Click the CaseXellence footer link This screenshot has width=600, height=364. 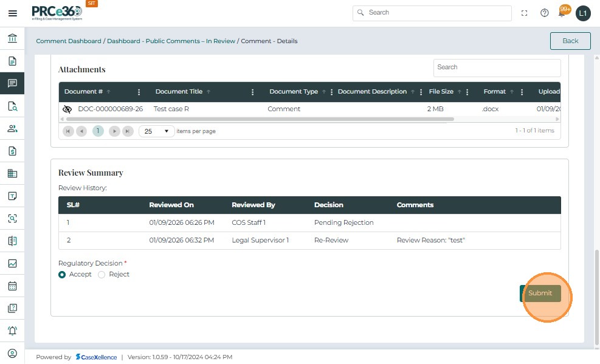click(x=96, y=357)
